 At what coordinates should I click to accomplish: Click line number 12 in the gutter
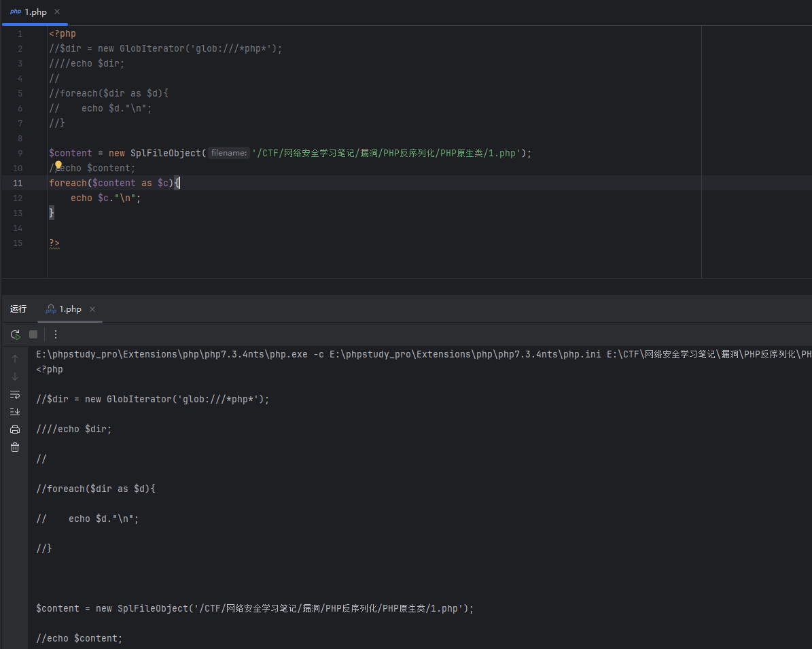pyautogui.click(x=18, y=198)
